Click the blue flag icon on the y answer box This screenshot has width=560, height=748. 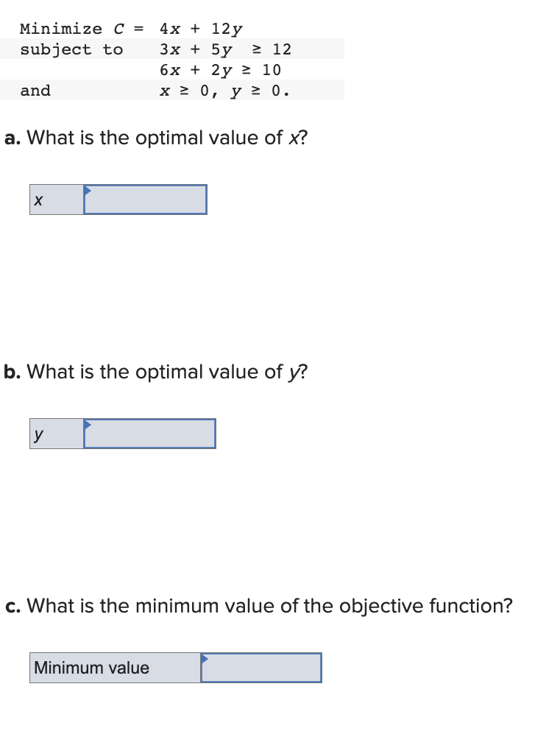pos(87,424)
